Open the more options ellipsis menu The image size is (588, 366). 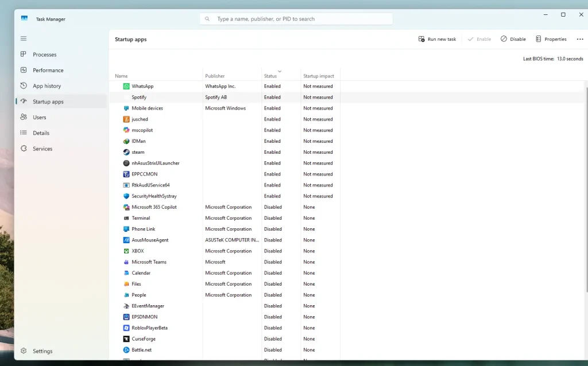[x=580, y=39]
